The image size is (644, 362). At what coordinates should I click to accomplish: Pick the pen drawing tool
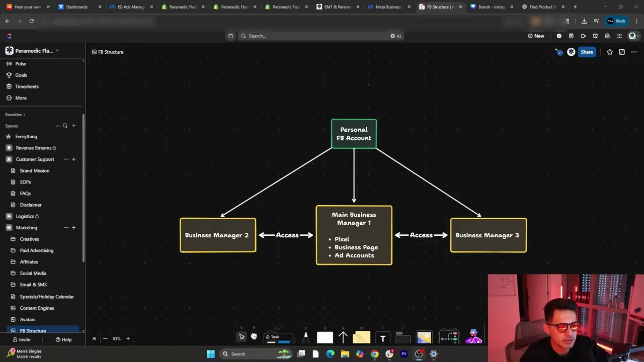[305, 337]
